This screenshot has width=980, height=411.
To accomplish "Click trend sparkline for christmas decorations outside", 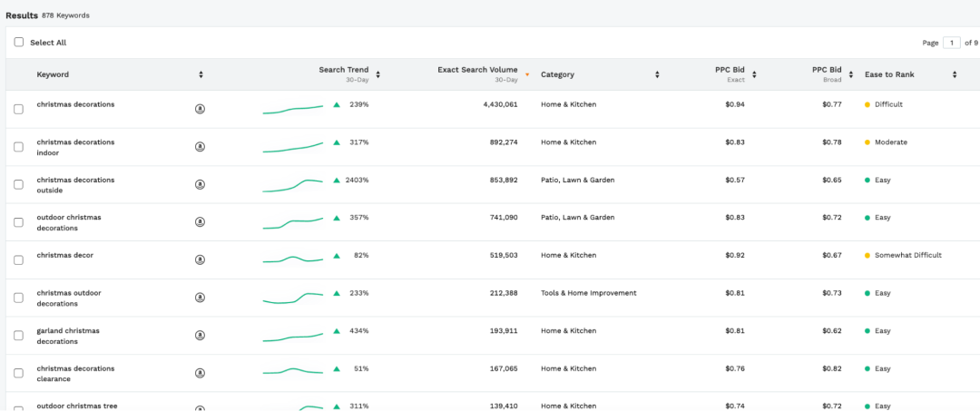I will [293, 185].
